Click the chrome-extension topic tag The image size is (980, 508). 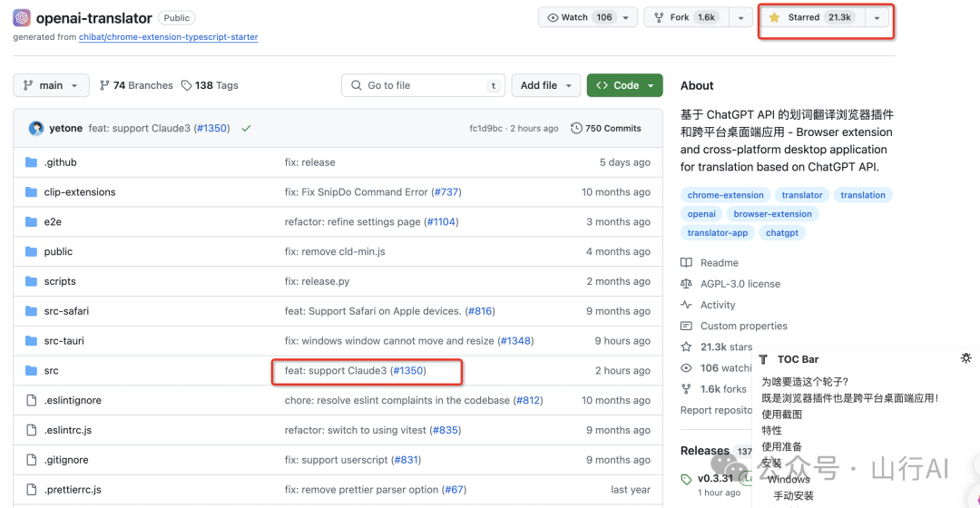(725, 195)
